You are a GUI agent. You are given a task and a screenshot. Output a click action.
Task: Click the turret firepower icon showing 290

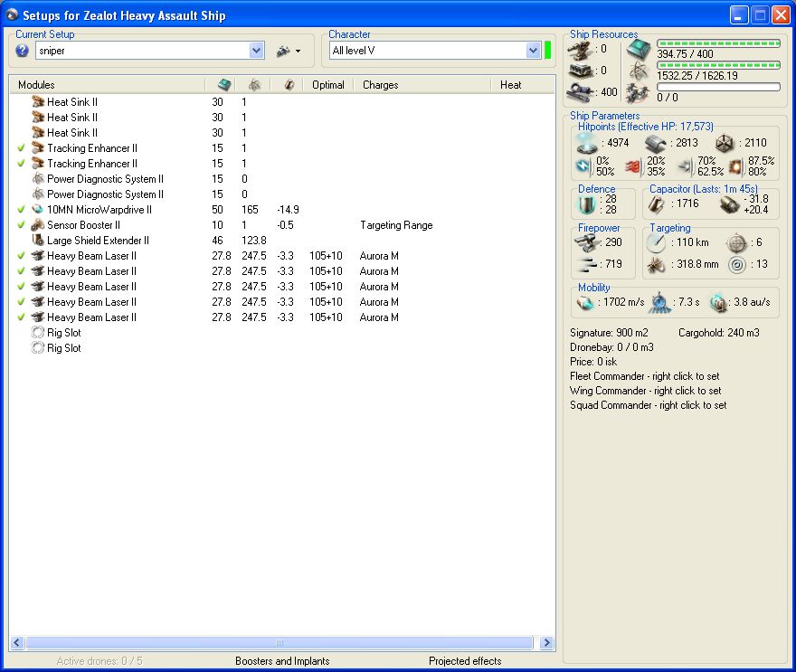587,242
